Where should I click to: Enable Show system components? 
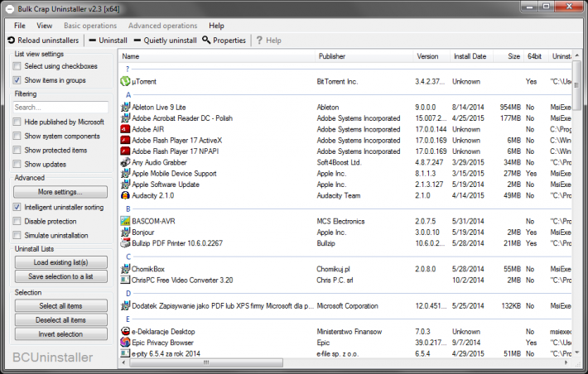[17, 136]
